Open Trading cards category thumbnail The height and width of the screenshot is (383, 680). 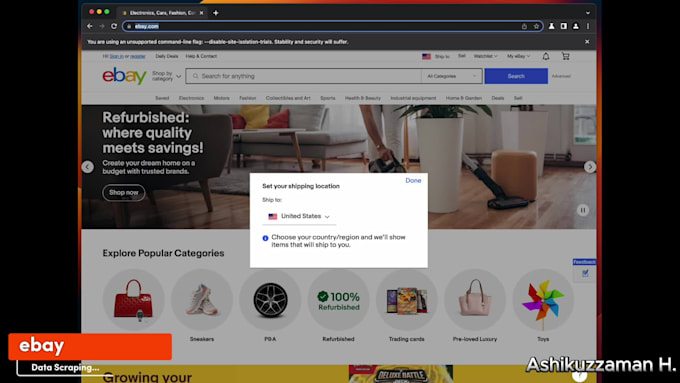[407, 300]
